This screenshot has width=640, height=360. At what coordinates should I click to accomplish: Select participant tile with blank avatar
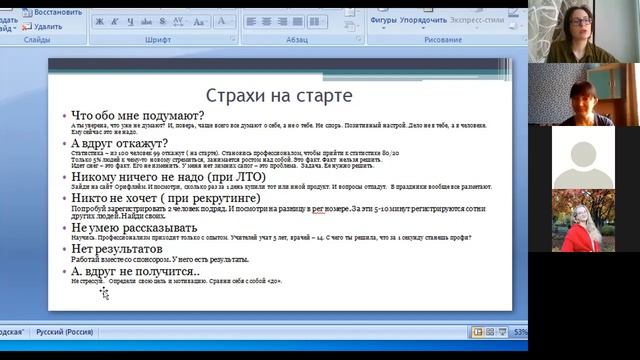point(584,158)
